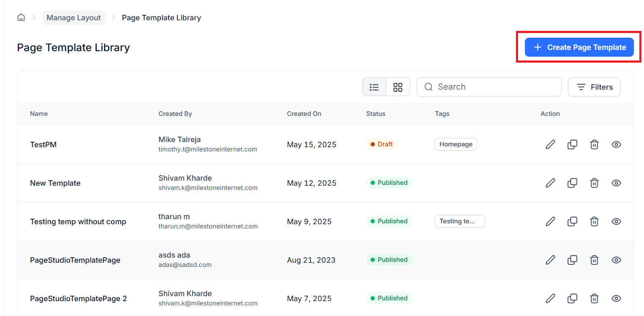The height and width of the screenshot is (316, 644).
Task: Click the truncated 'Testing te...' tag
Action: point(460,221)
